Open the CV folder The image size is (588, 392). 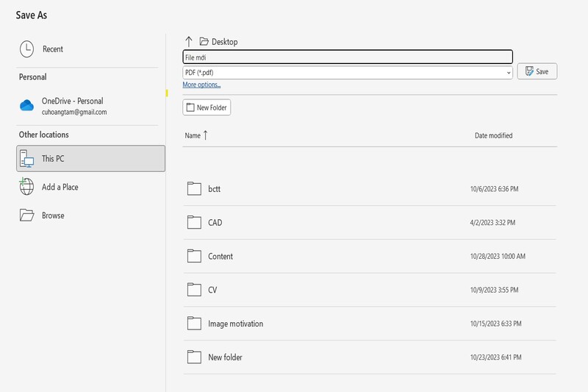tap(212, 290)
